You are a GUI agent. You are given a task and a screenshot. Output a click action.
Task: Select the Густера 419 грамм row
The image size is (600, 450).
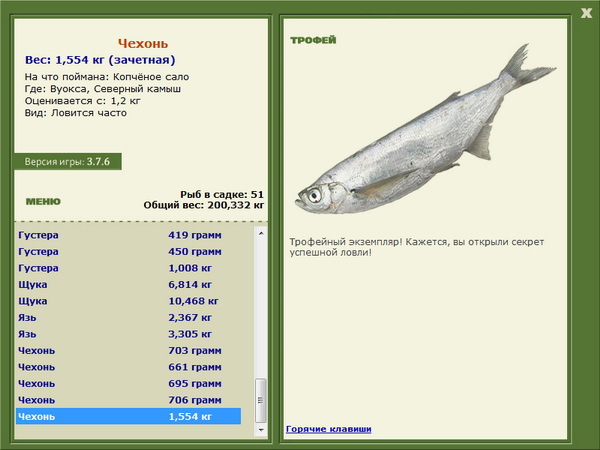coord(129,235)
